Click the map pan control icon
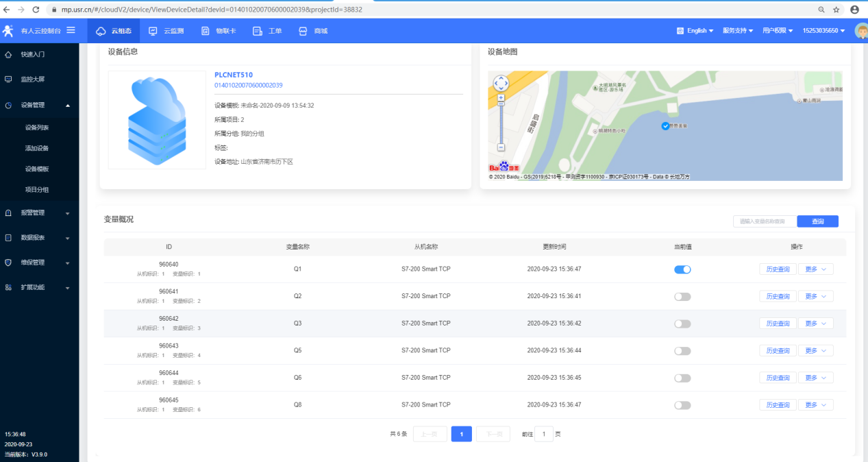The height and width of the screenshot is (462, 868). tap(501, 84)
